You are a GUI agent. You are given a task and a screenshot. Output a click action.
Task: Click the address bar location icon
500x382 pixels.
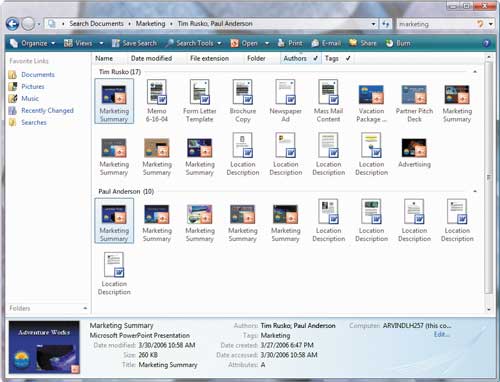pos(52,24)
